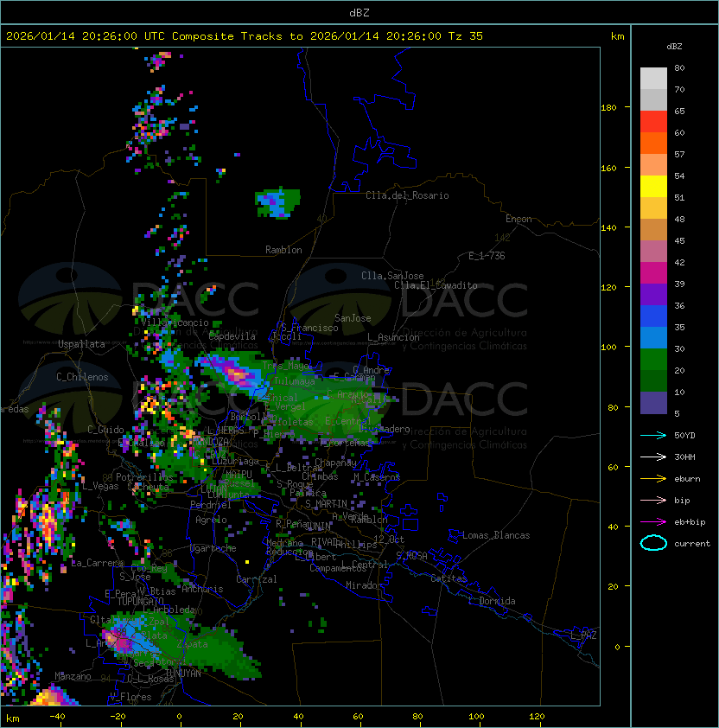719x728 pixels.
Task: Click the 100 km vertical axis tick label
Action: pos(608,348)
